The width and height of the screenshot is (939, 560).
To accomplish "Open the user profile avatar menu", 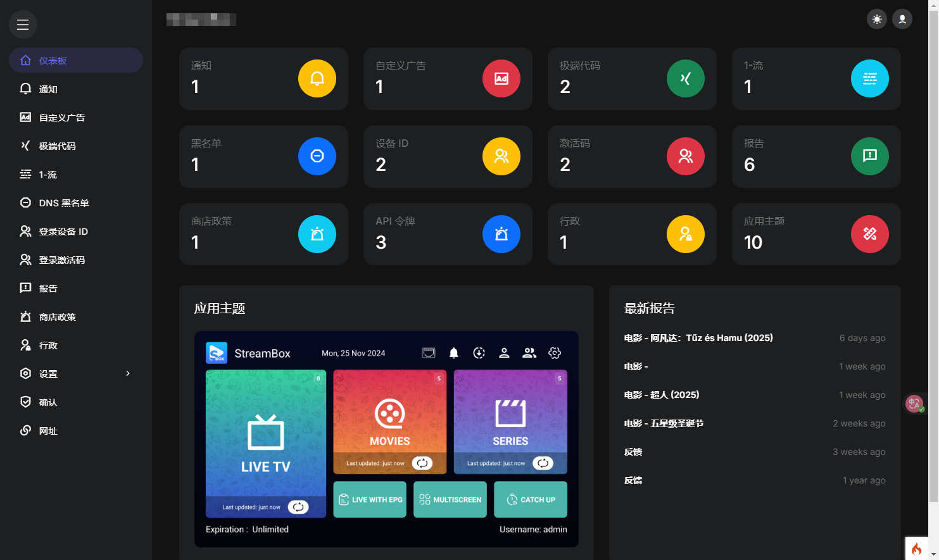I will click(902, 19).
